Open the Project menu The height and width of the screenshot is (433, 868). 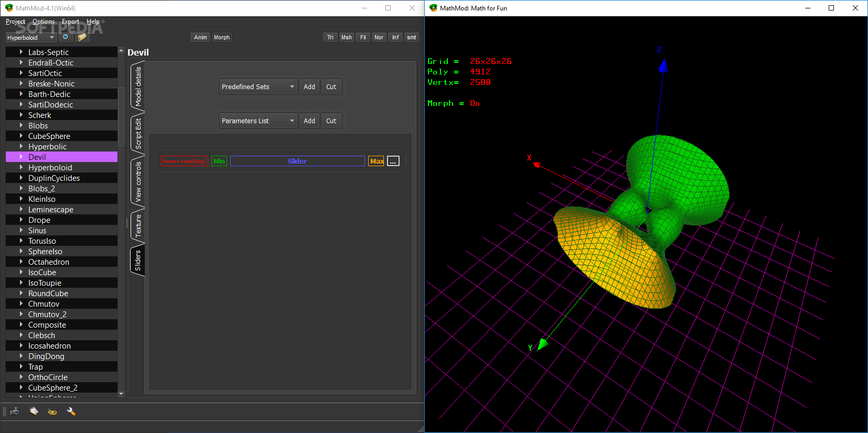15,21
